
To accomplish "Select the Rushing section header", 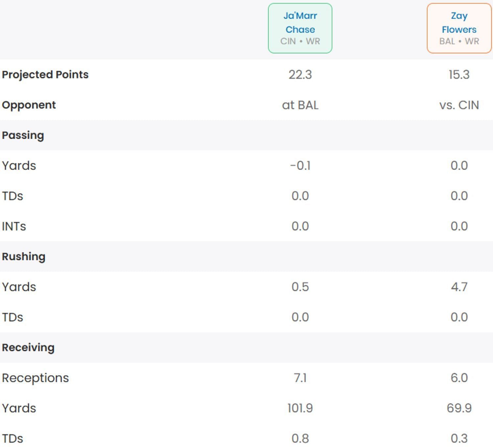I will [24, 257].
